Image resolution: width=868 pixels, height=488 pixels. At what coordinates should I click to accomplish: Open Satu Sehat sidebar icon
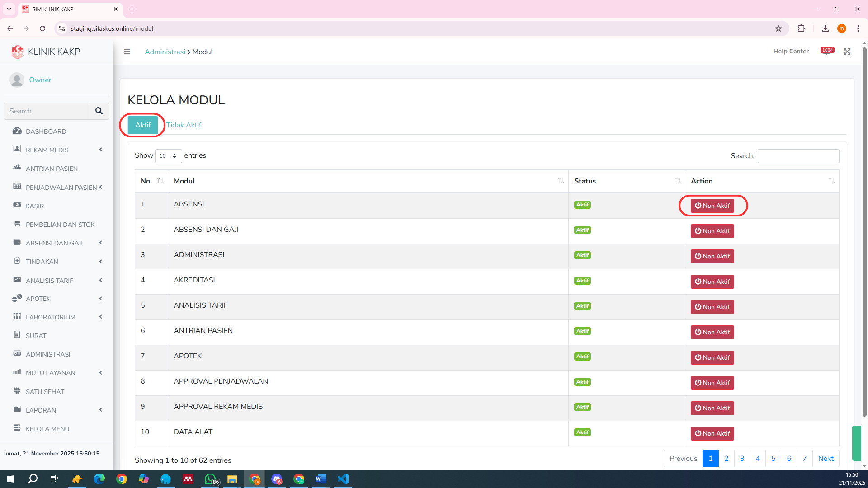click(17, 391)
